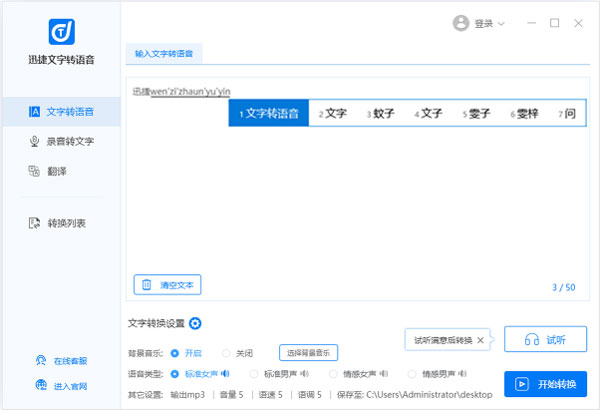Image resolution: width=600 pixels, height=410 pixels.
Task: Click the trash icon in 清空文本
Action: coord(147,284)
